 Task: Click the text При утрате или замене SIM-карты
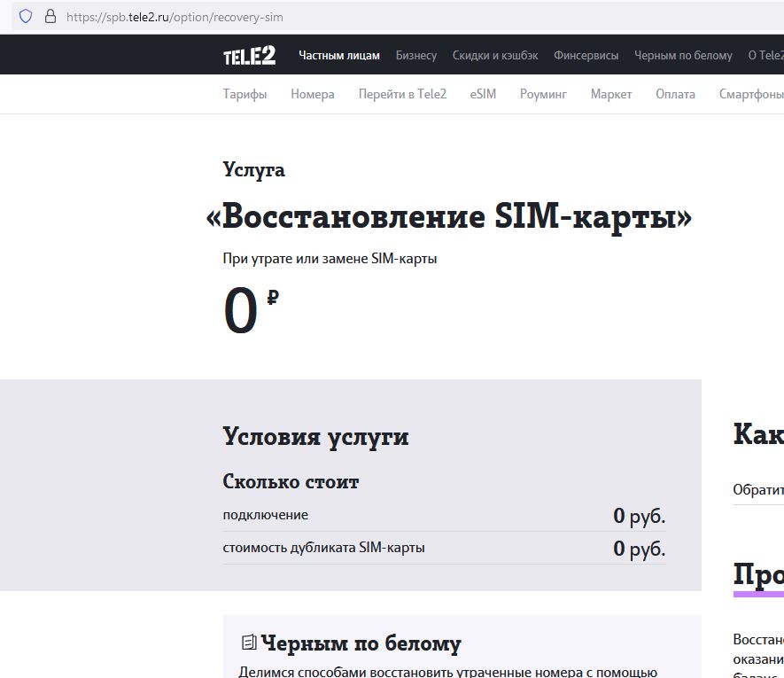pos(330,259)
